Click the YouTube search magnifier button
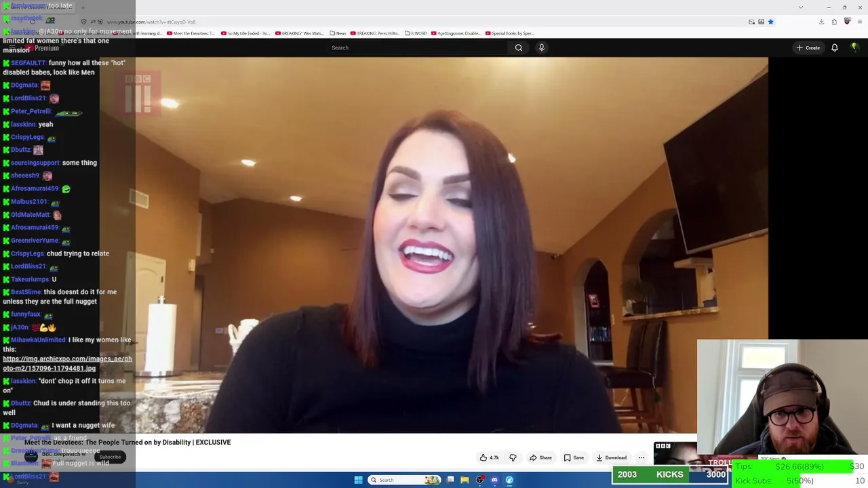Image resolution: width=868 pixels, height=488 pixels. tap(519, 47)
